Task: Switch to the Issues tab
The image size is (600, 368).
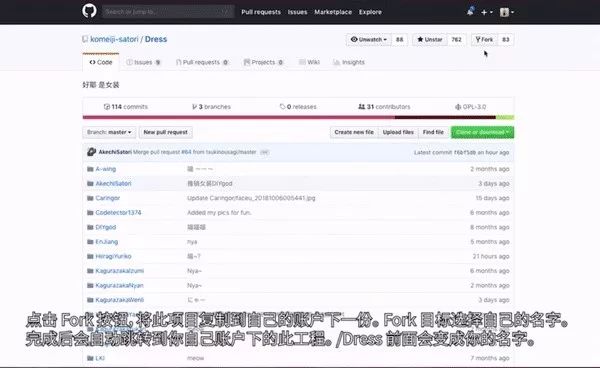Action: click(143, 62)
